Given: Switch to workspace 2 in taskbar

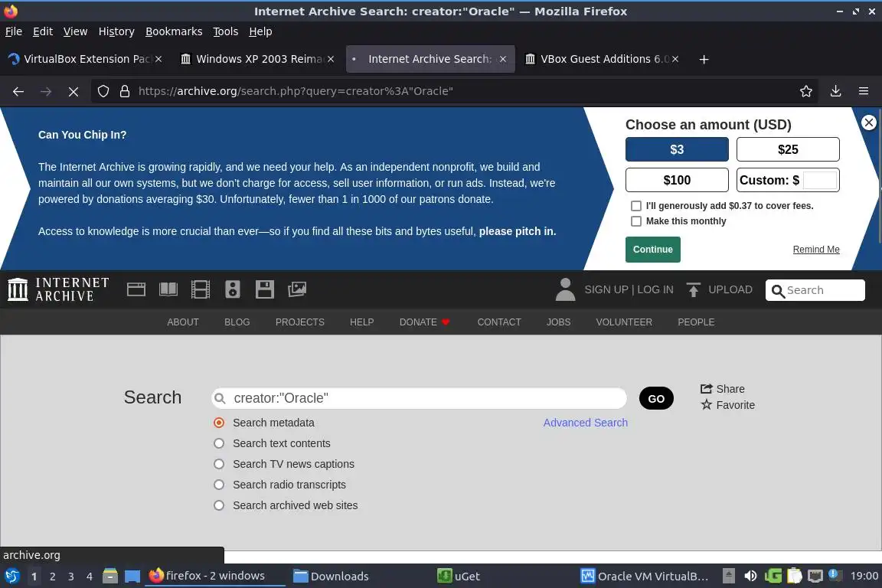Looking at the screenshot, I should click(x=52, y=577).
